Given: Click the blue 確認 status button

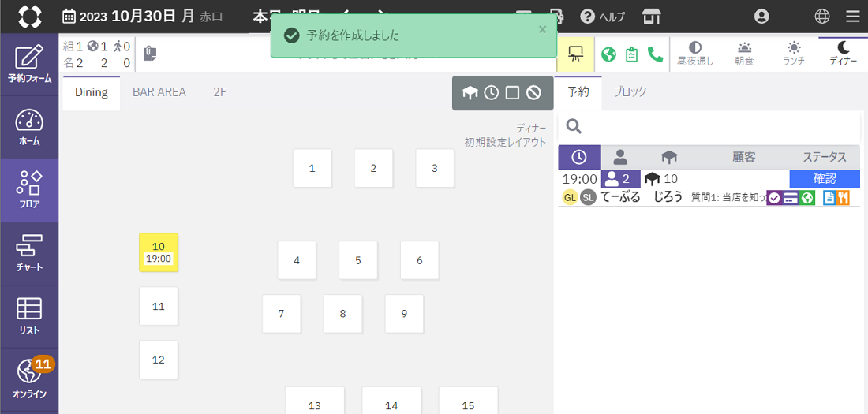Looking at the screenshot, I should click(825, 179).
